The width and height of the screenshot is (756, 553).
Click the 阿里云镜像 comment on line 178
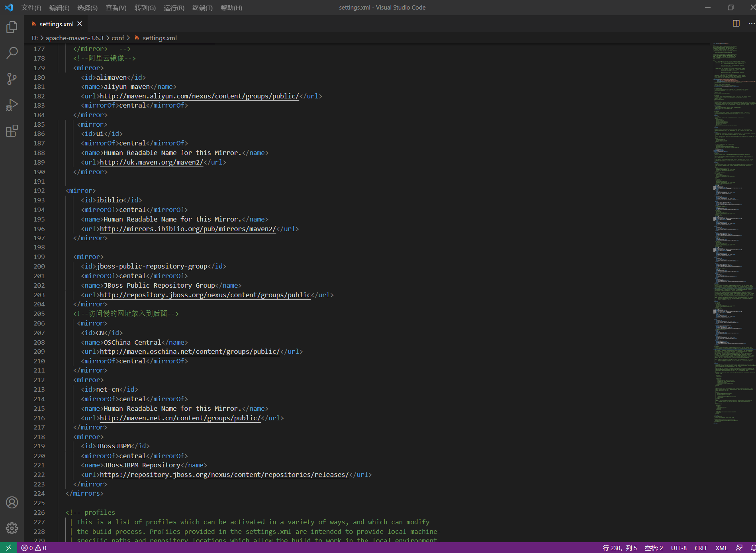104,58
